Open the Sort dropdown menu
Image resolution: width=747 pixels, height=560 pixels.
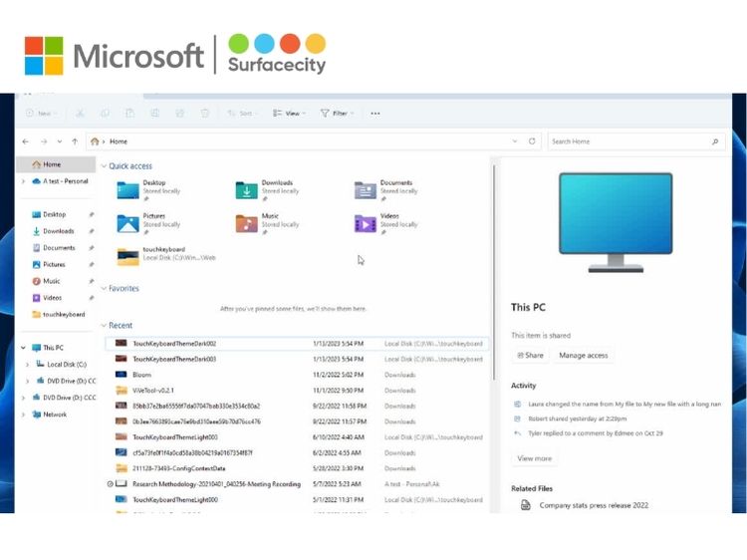242,114
